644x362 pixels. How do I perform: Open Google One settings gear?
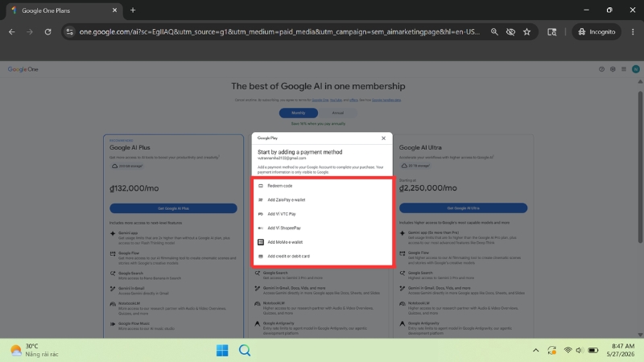[x=613, y=69]
